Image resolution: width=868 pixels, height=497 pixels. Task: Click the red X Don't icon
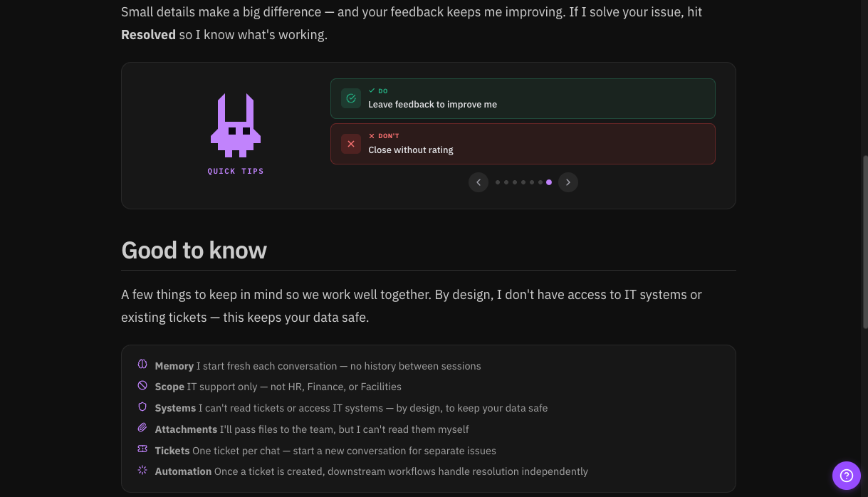(350, 144)
